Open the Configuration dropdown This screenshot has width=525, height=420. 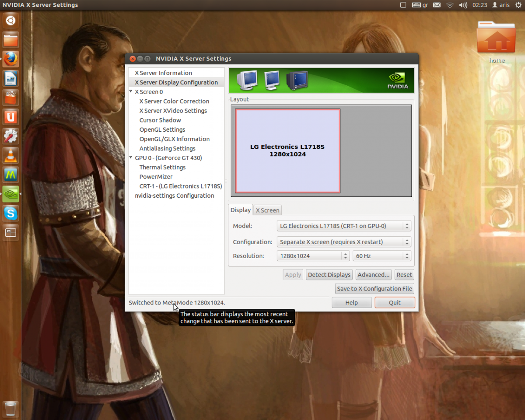click(x=344, y=242)
